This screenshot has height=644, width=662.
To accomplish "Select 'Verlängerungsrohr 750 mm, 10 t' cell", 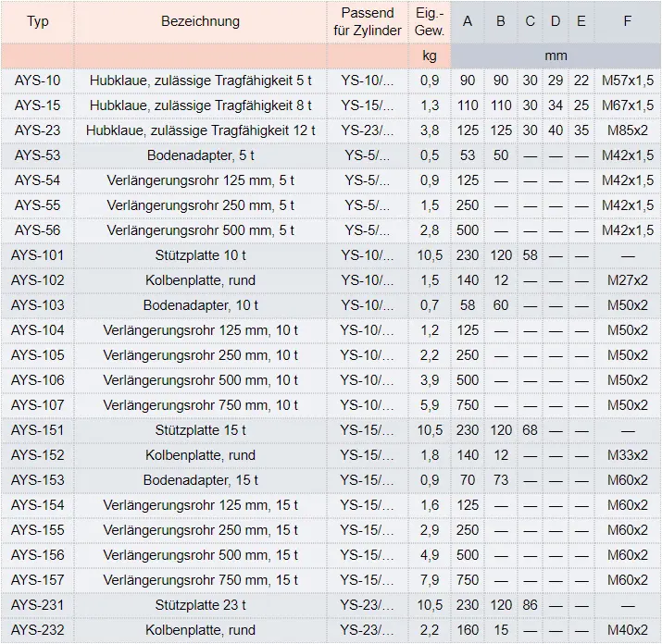I will click(200, 405).
